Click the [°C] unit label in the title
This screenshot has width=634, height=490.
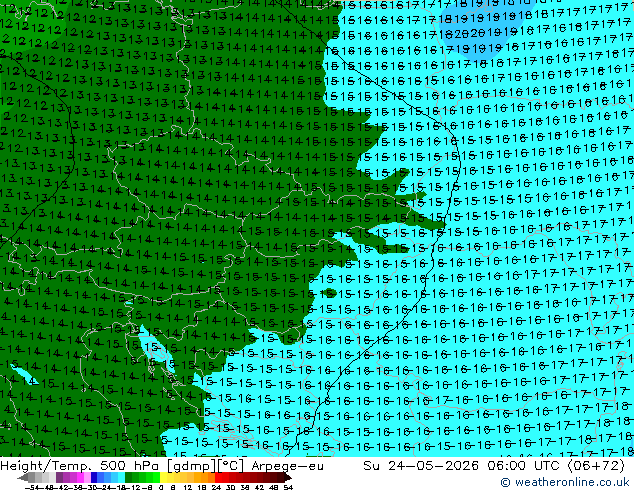point(231,466)
